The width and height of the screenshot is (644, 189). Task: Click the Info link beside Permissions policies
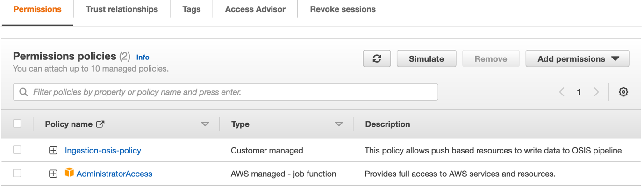point(143,57)
